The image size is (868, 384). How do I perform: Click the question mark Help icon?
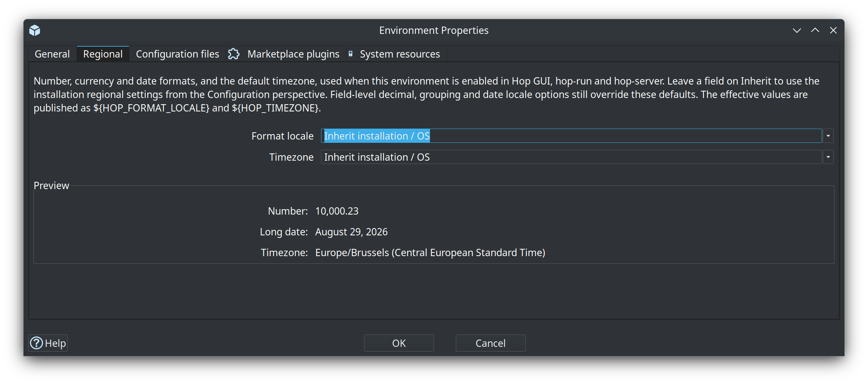[36, 343]
